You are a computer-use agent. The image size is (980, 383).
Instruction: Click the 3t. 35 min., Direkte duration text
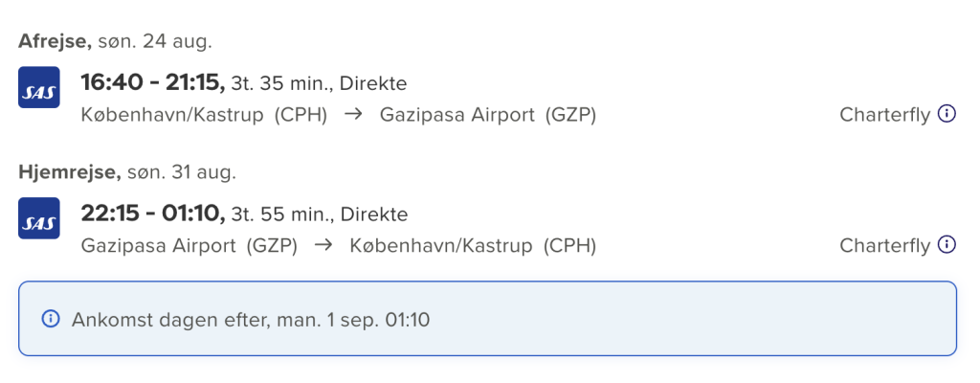click(320, 84)
